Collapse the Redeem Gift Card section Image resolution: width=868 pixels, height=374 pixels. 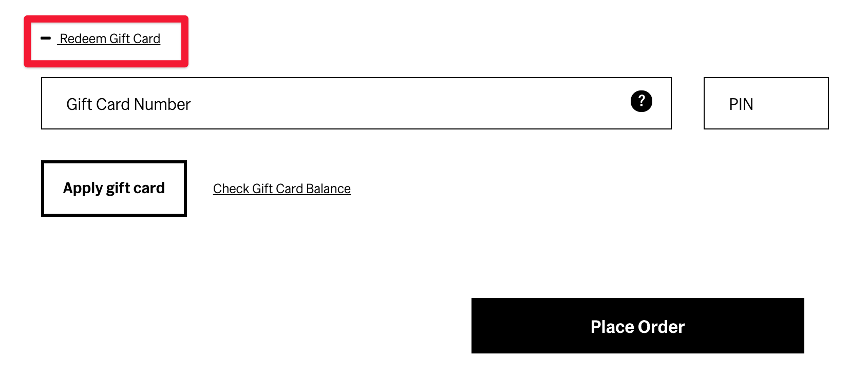pyautogui.click(x=101, y=39)
